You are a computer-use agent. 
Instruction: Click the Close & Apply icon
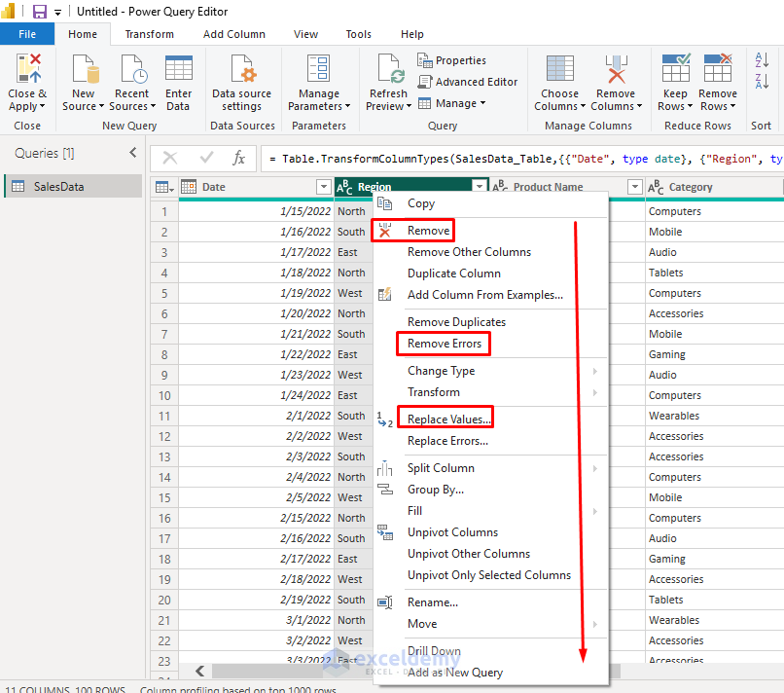pyautogui.click(x=28, y=68)
